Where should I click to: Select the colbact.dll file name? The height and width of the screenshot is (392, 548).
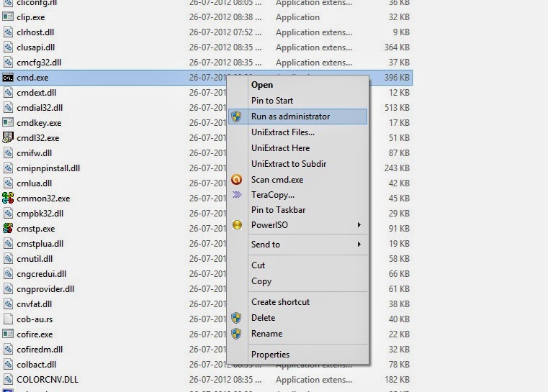(36, 365)
